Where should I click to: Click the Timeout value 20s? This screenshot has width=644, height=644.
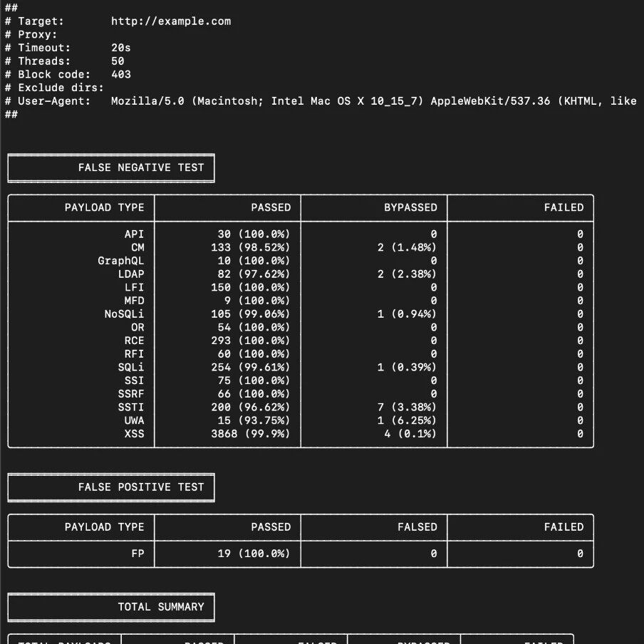[x=121, y=48]
